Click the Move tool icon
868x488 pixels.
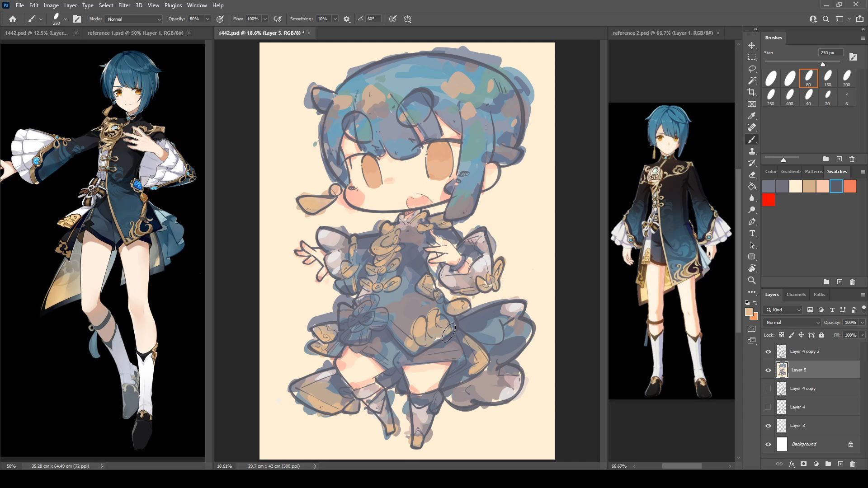pyautogui.click(x=752, y=46)
